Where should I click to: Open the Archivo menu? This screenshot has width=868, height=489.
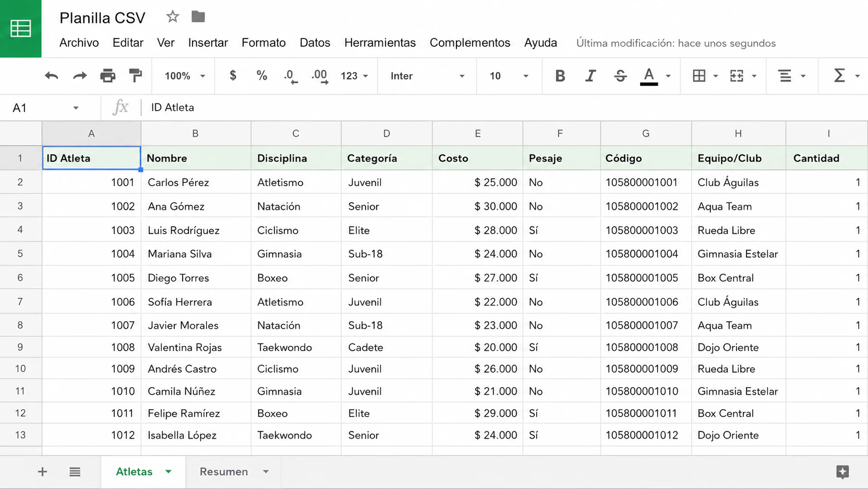tap(79, 43)
